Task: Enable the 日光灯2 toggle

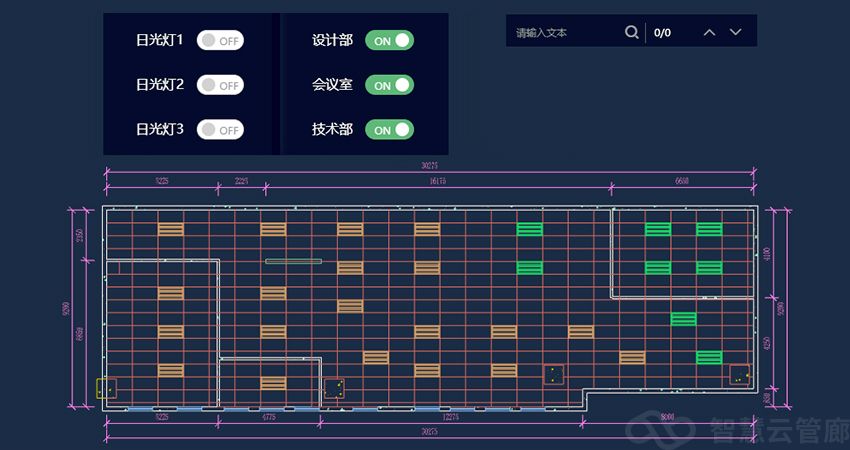Action: (220, 85)
